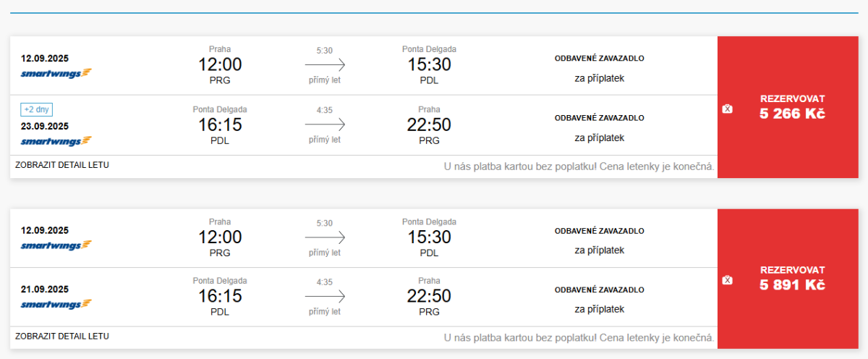The width and height of the screenshot is (868, 359).
Task: Click the outbound flight arrow in the 5 266 Kč offer
Action: pos(325,65)
